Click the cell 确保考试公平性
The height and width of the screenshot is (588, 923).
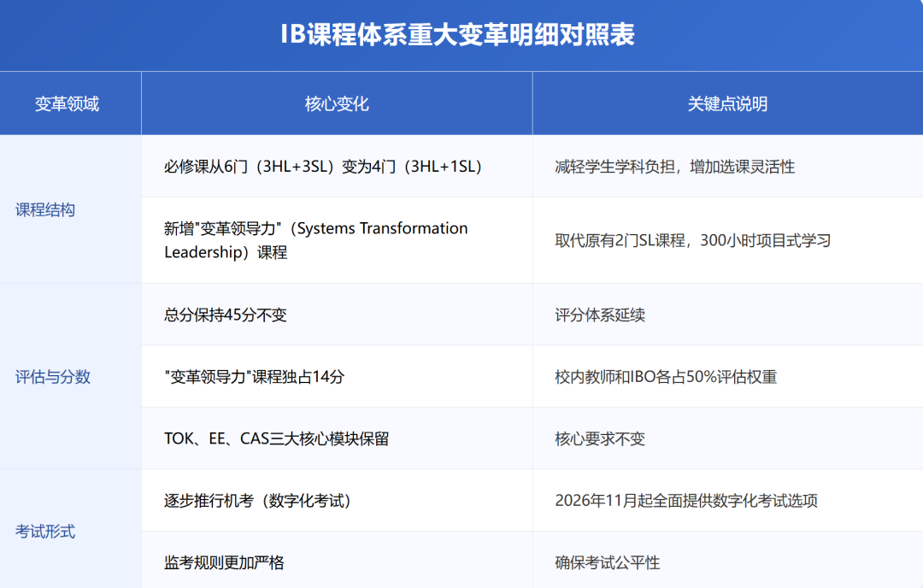click(x=727, y=561)
